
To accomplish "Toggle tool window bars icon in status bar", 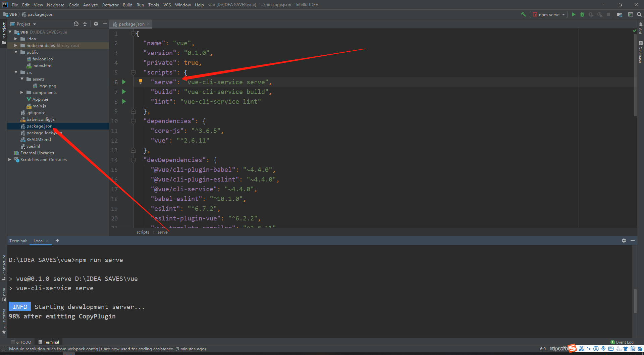I will [4, 349].
